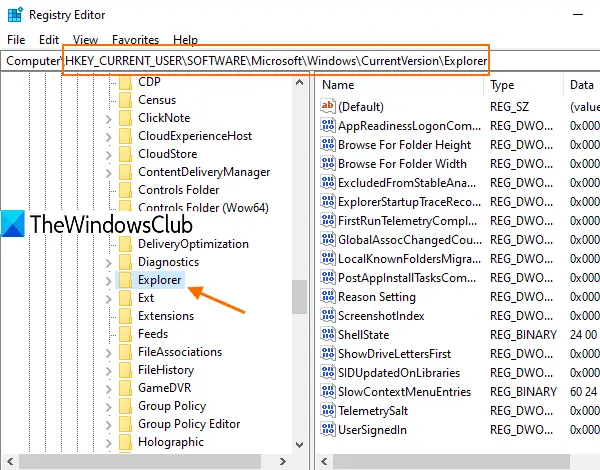Viewport: 600px width, 470px height.
Task: Select the PostAppInstallTasksCom... value
Action: 407,278
